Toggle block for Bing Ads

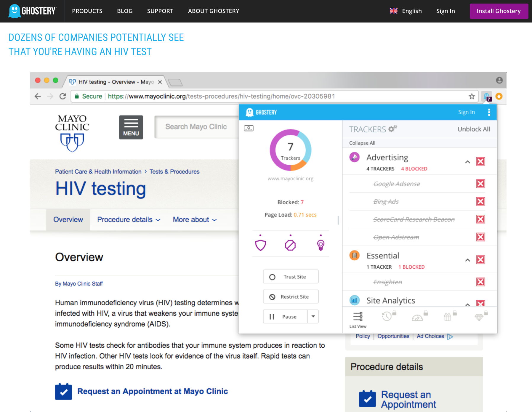480,201
